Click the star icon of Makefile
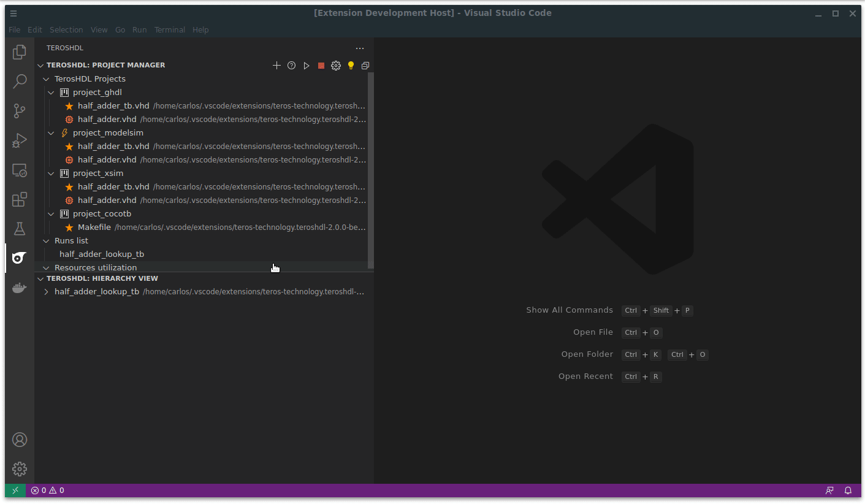 (x=69, y=227)
